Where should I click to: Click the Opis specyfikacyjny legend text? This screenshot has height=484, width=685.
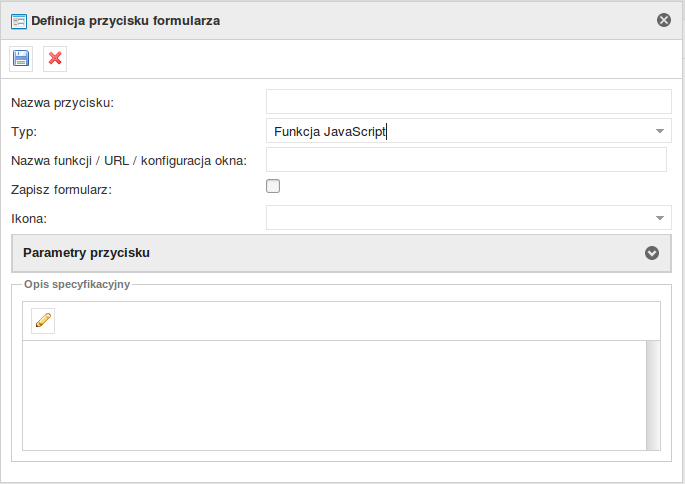(77, 284)
